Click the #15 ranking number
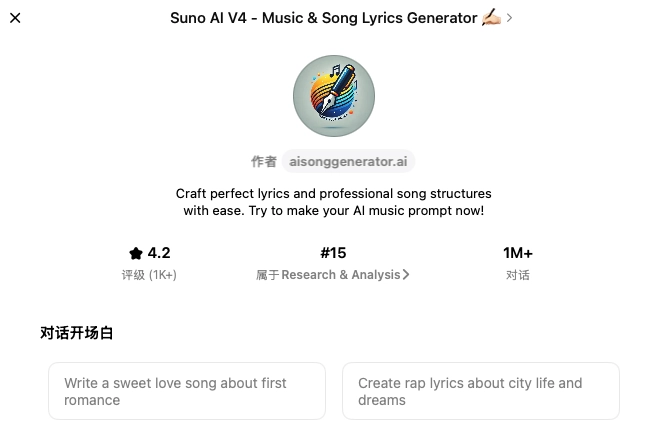 click(333, 254)
